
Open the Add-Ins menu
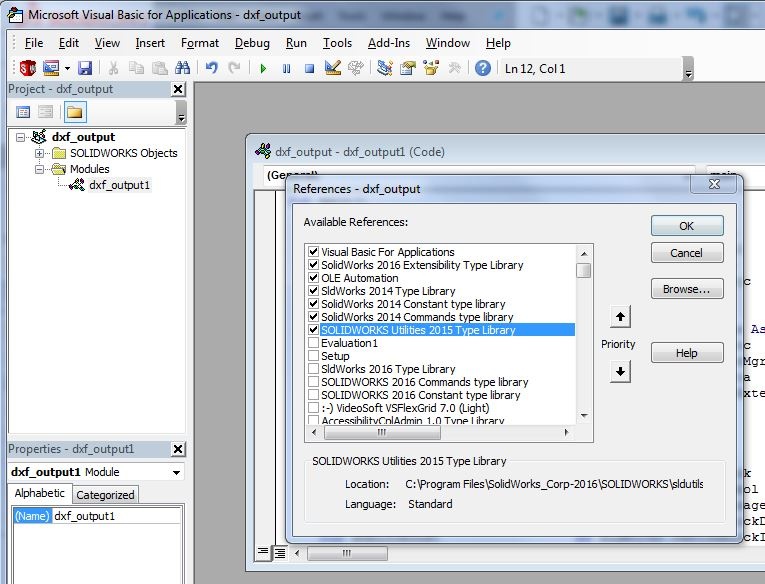[x=389, y=43]
